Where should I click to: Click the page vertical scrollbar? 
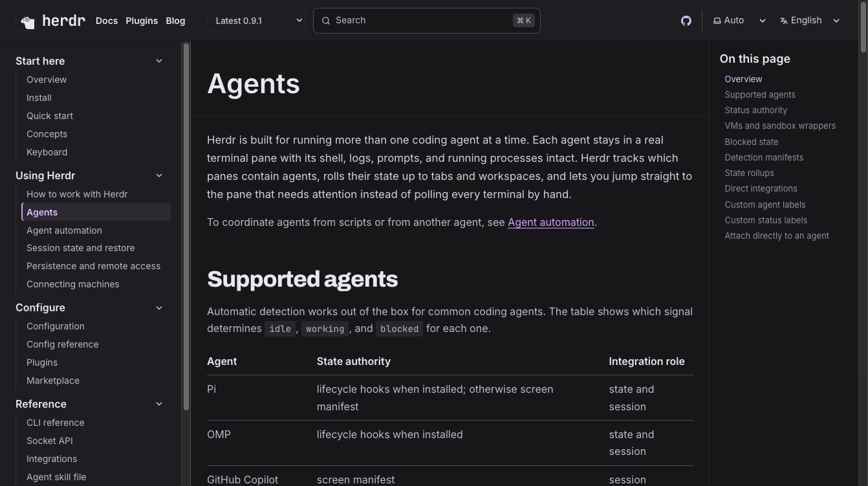(864, 27)
